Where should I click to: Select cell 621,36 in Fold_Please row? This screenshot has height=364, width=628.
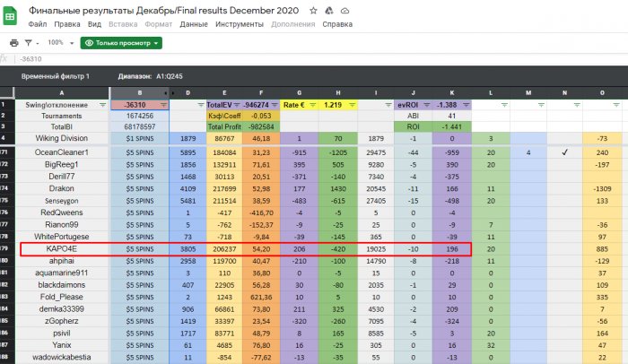(x=261, y=297)
